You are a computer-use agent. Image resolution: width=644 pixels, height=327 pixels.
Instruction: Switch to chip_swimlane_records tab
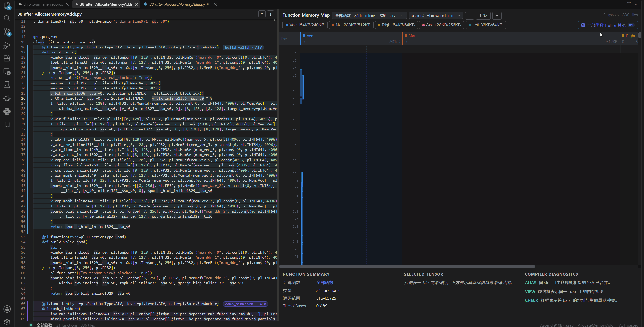(x=44, y=4)
